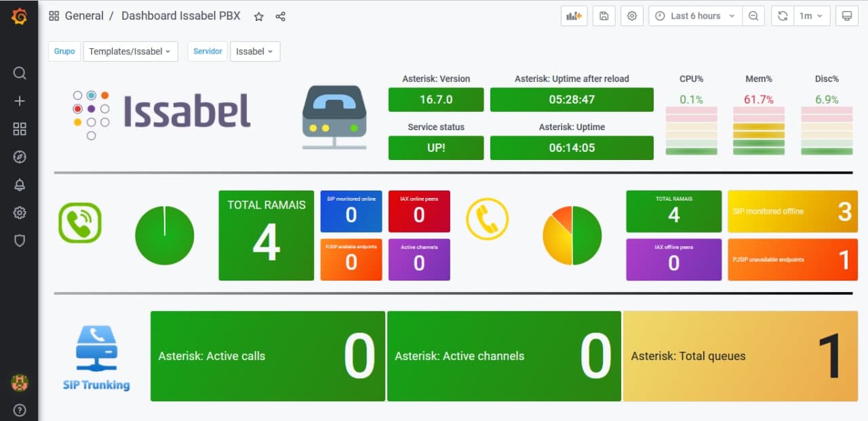The height and width of the screenshot is (421, 868).
Task: Share the dashboard via share icon
Action: pyautogui.click(x=281, y=16)
